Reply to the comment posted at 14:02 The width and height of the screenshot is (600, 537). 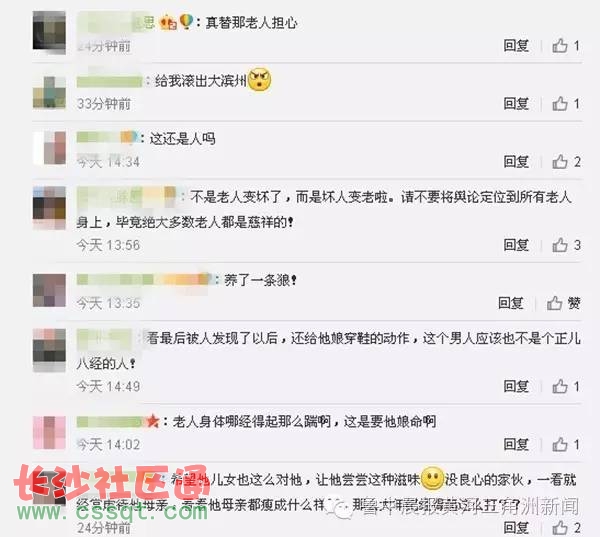point(516,444)
